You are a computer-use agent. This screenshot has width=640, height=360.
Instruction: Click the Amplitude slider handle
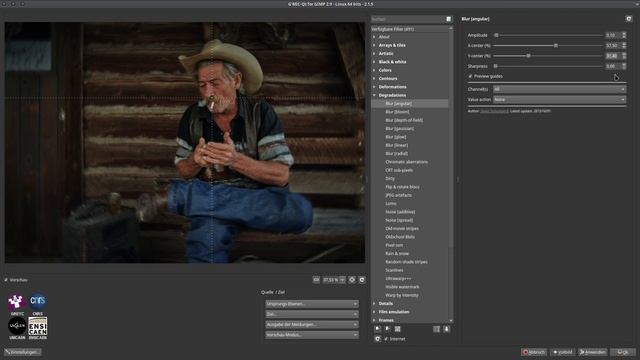click(496, 35)
